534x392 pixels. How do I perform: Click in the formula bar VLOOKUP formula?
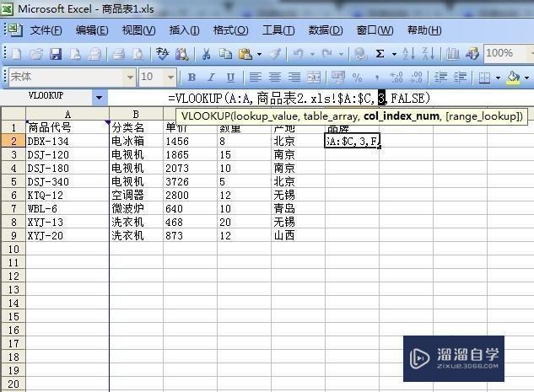pos(299,99)
